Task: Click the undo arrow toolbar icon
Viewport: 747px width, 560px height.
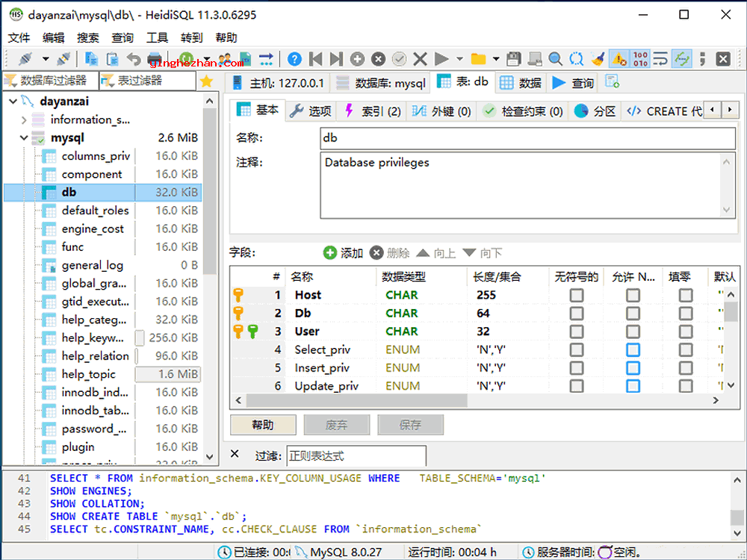Action: click(x=134, y=59)
